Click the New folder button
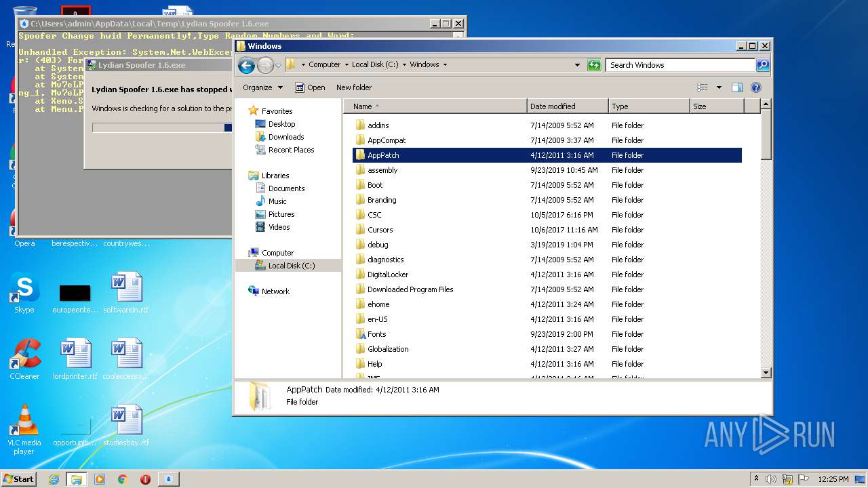 pos(354,87)
